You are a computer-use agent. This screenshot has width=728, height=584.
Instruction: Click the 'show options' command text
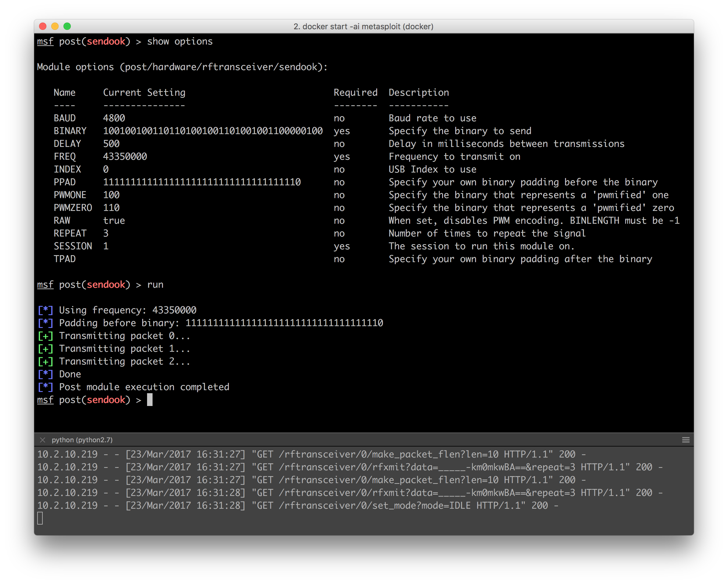180,41
